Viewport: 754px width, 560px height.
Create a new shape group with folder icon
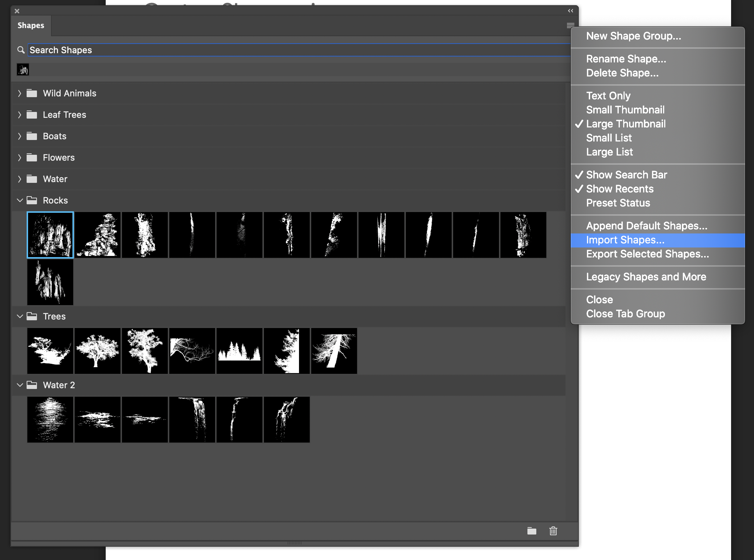click(x=532, y=531)
